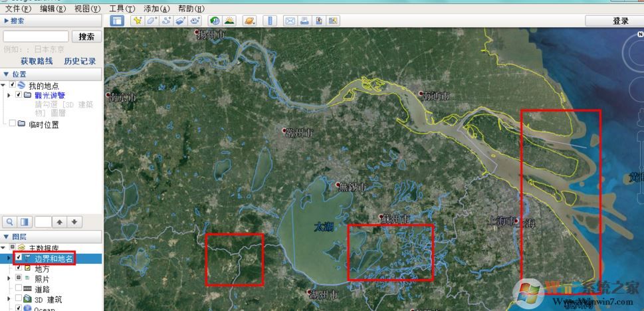This screenshot has height=311, width=644.
Task: Check the 临时位置 checkbox
Action: pyautogui.click(x=13, y=123)
